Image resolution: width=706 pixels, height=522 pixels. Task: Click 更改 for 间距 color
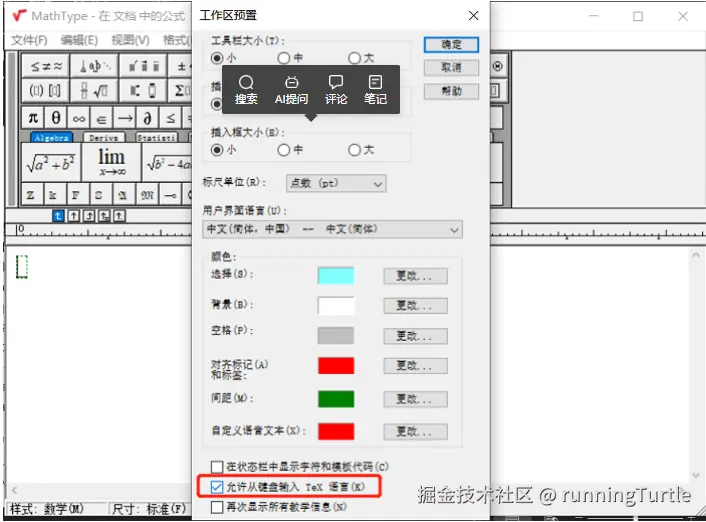(415, 399)
